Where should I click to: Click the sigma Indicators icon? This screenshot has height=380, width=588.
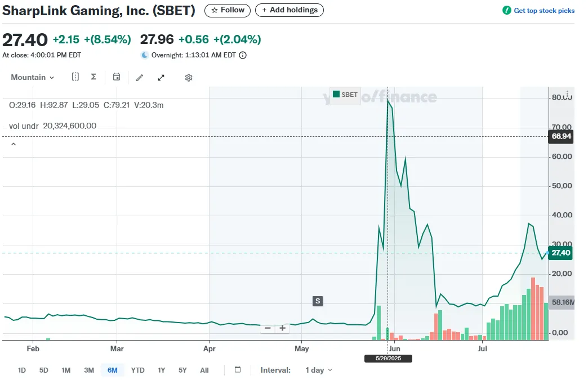coord(93,77)
